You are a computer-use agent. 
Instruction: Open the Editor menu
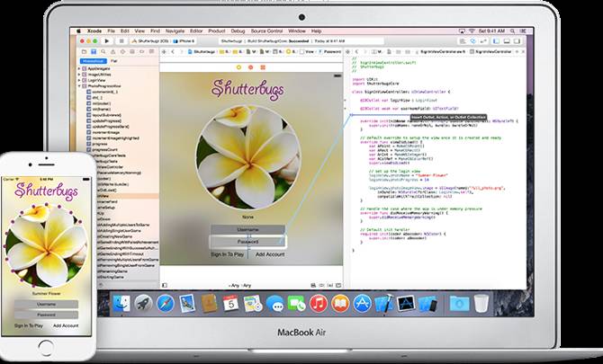point(196,31)
